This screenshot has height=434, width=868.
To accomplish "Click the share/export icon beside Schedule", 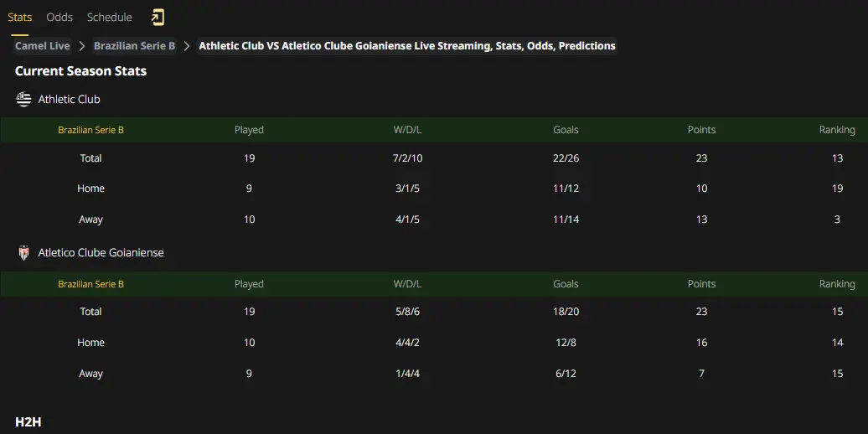I will (158, 17).
